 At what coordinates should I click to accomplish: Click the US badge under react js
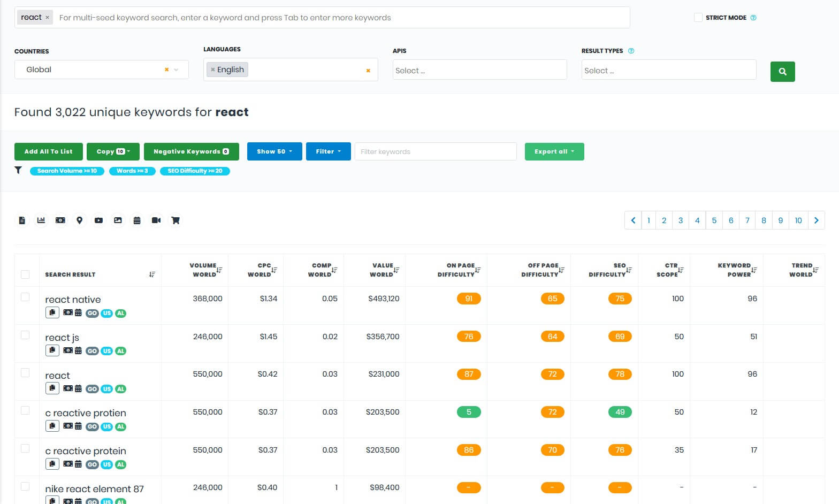click(106, 352)
